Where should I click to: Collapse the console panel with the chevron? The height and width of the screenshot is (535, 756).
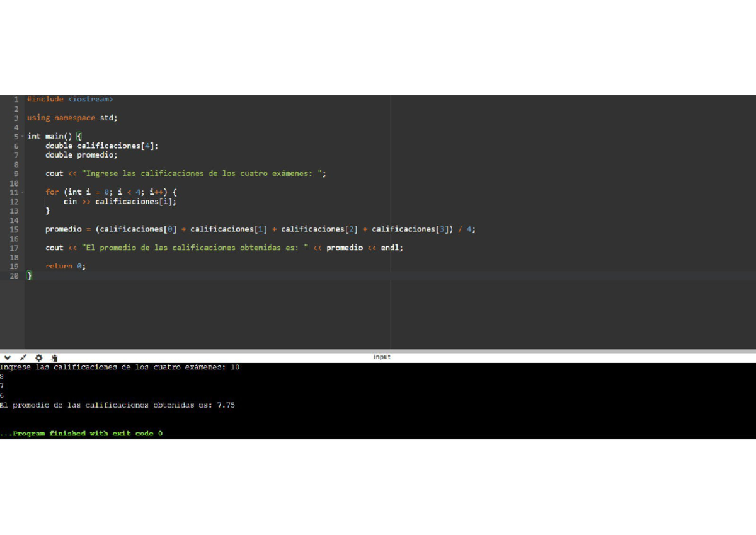tap(8, 357)
